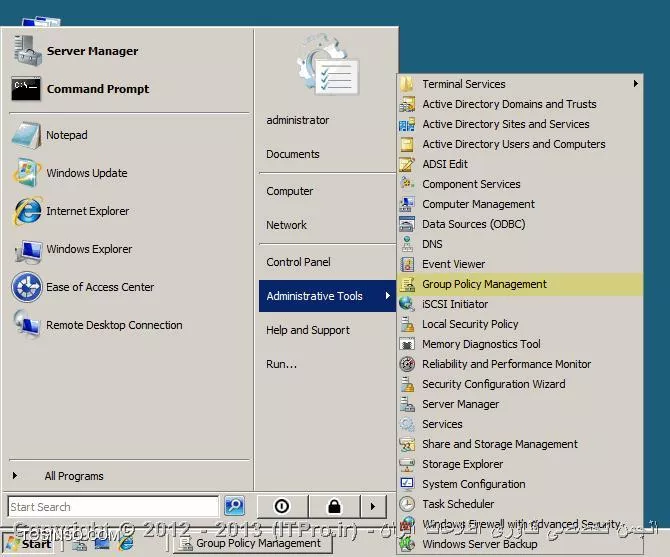
Task: Click the Component Services icon
Action: (x=407, y=184)
